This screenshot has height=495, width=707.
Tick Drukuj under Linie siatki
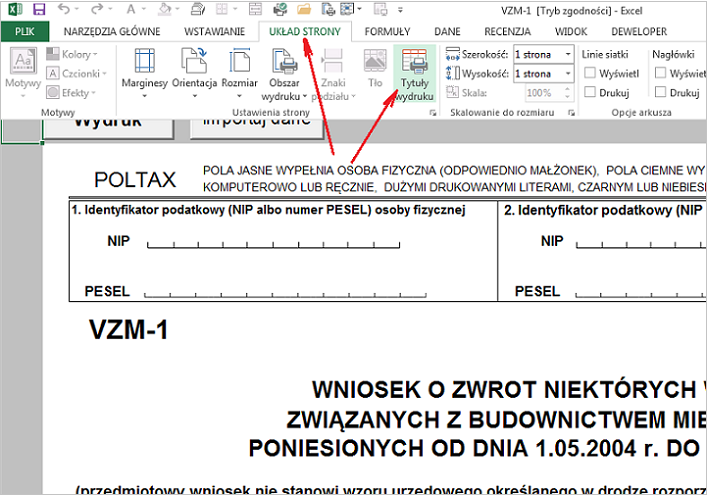(590, 92)
